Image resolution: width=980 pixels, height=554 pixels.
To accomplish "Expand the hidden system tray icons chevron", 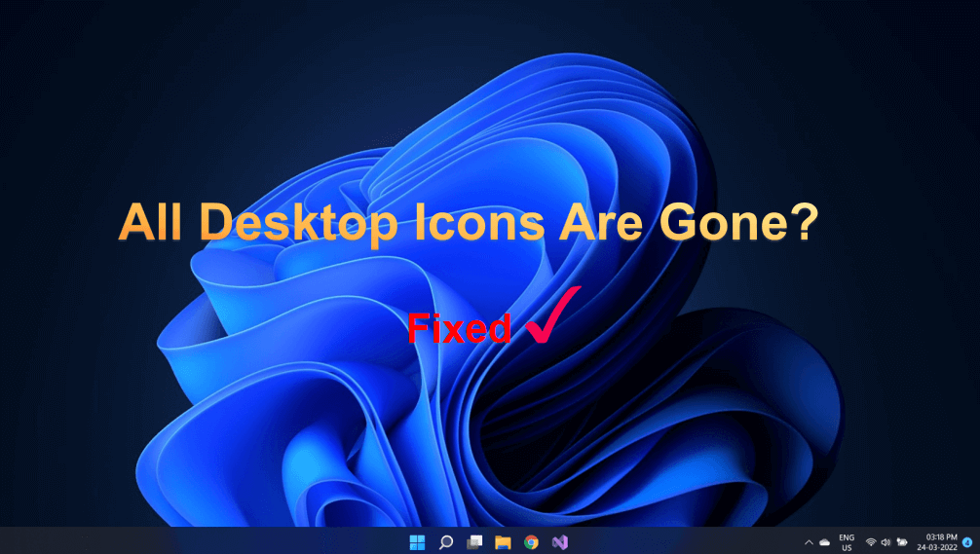I will pos(808,541).
